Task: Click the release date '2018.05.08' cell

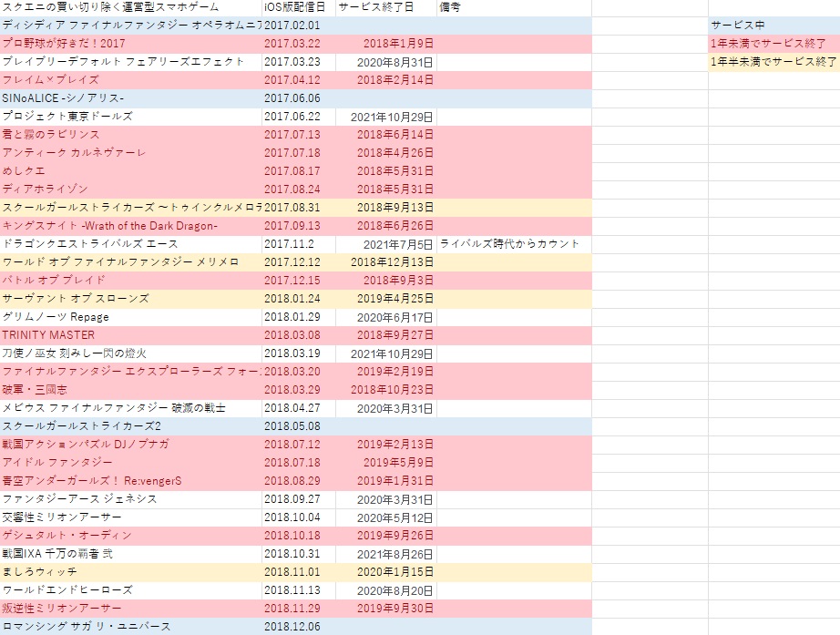Action: pyautogui.click(x=299, y=426)
